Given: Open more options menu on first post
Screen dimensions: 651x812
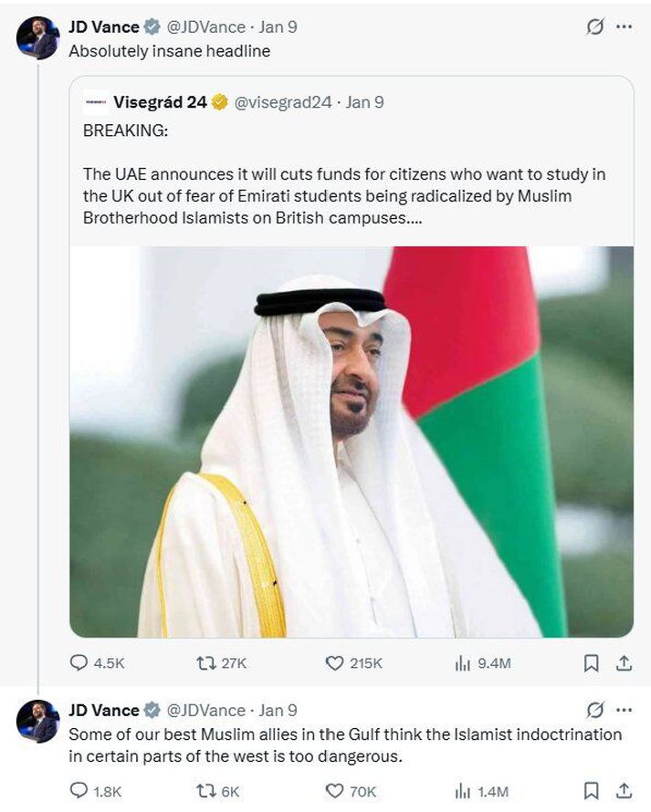Looking at the screenshot, I should 624,27.
